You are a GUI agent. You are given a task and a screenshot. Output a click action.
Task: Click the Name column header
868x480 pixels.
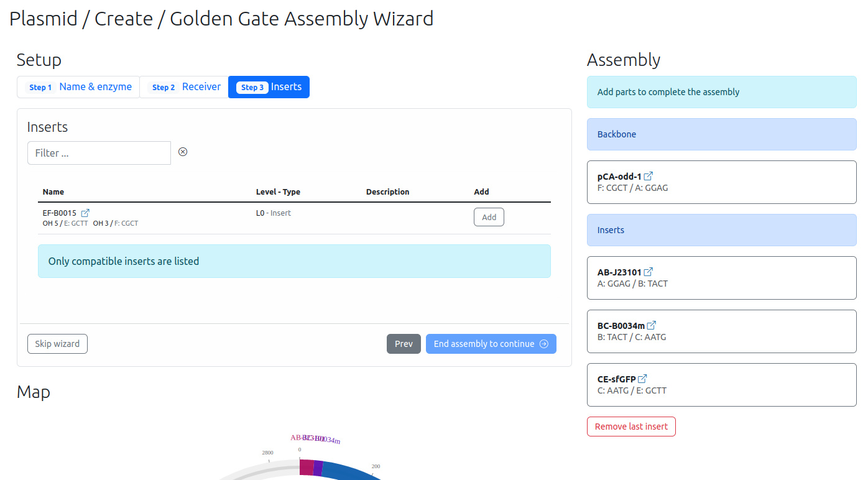tap(53, 192)
